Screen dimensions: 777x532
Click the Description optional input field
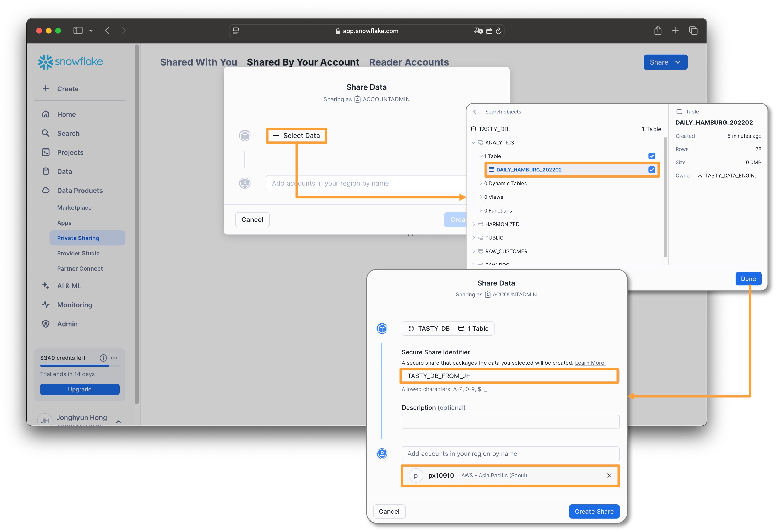coord(510,422)
